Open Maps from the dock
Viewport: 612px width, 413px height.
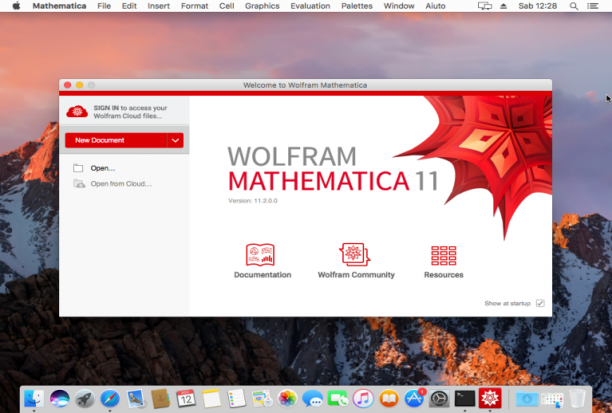[262, 399]
